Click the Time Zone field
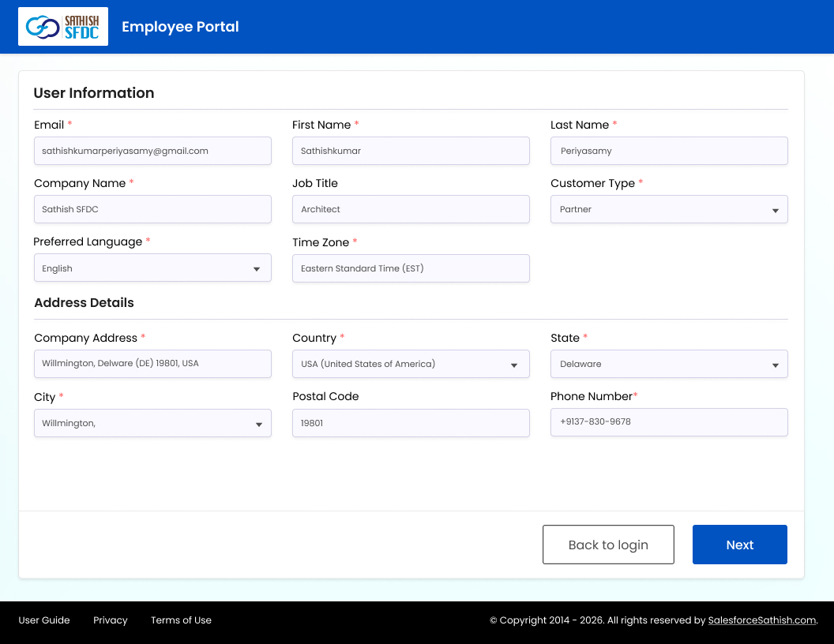This screenshot has height=644, width=834. click(x=411, y=268)
